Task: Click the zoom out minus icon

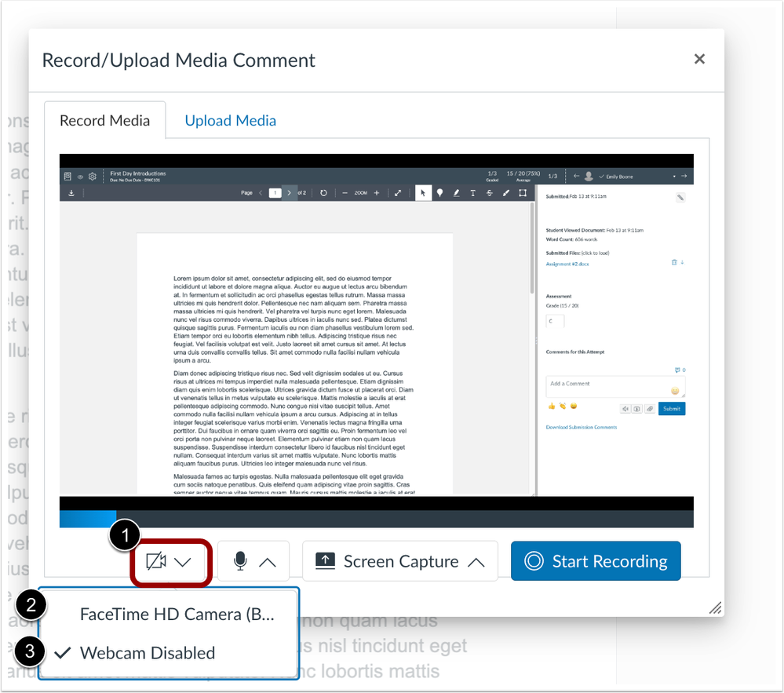Action: (x=345, y=193)
